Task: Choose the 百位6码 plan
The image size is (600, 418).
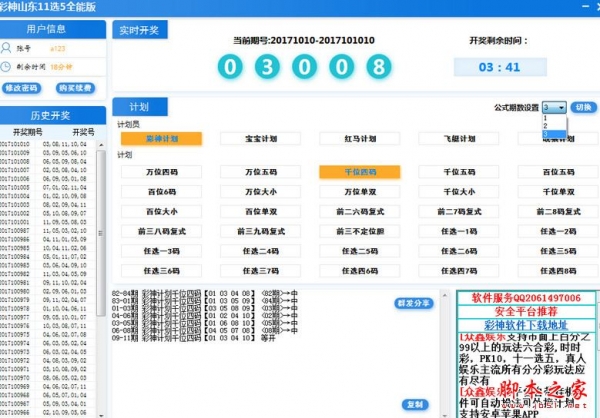Action: point(161,192)
